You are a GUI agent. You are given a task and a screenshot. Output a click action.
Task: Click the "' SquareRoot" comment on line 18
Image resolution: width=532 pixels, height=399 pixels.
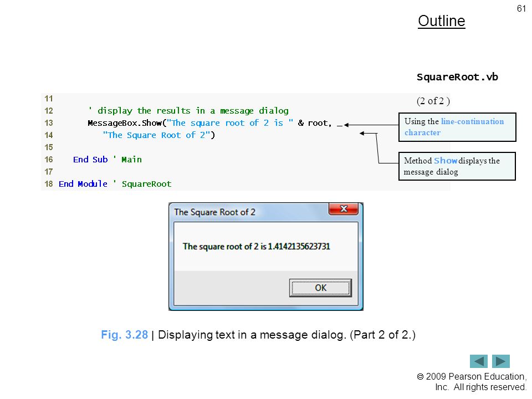[142, 184]
